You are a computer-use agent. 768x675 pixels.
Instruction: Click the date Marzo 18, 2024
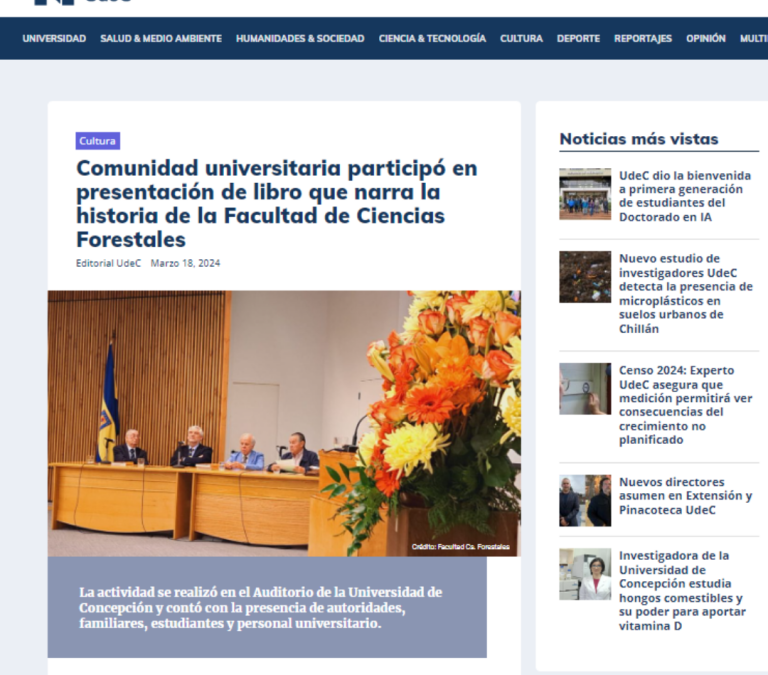click(185, 263)
